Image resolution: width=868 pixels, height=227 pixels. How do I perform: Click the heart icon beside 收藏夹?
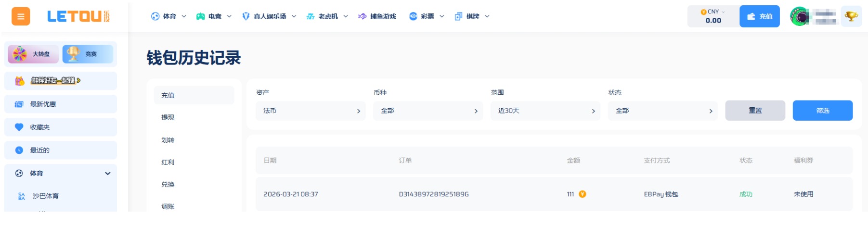[19, 127]
